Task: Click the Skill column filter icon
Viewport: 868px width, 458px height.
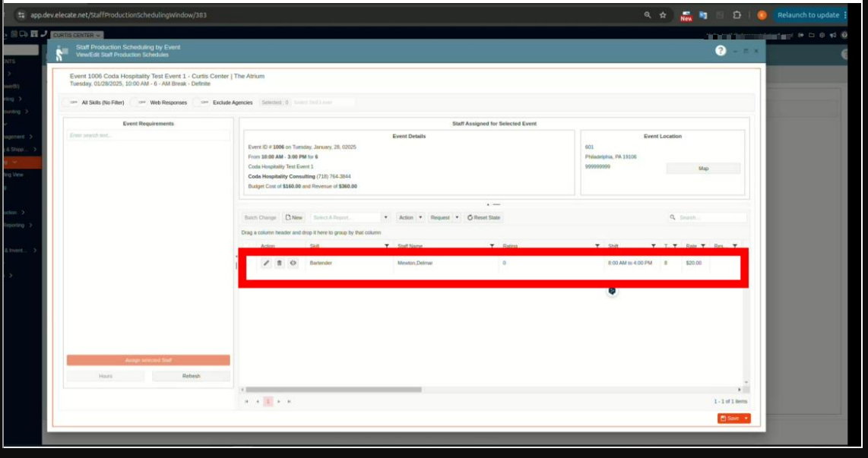Action: 387,246
